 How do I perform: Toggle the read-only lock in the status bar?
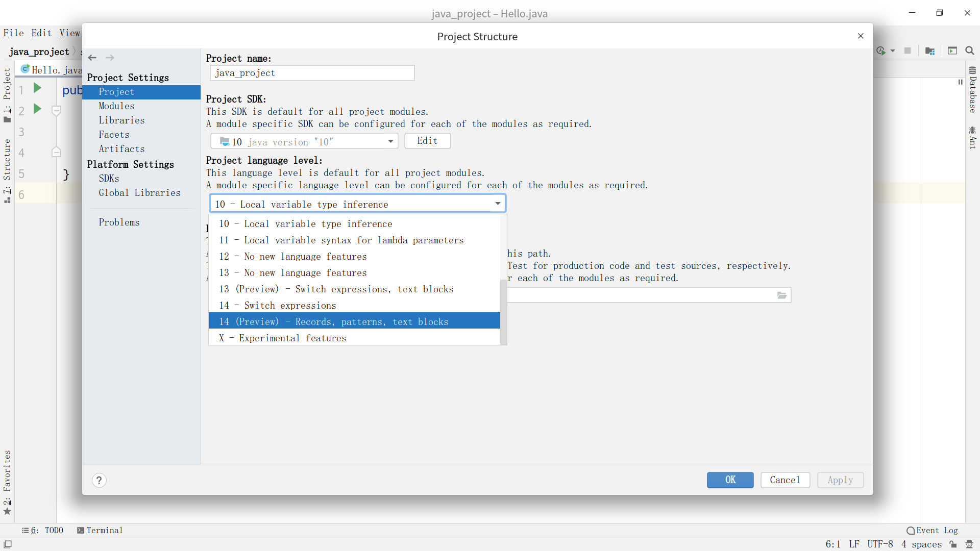pos(954,544)
